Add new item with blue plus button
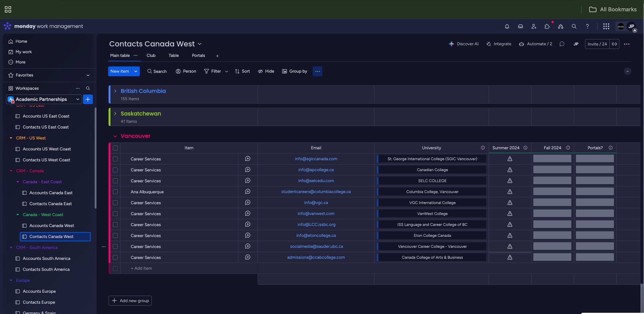Viewport: 644px width, 314px height. pos(88,99)
